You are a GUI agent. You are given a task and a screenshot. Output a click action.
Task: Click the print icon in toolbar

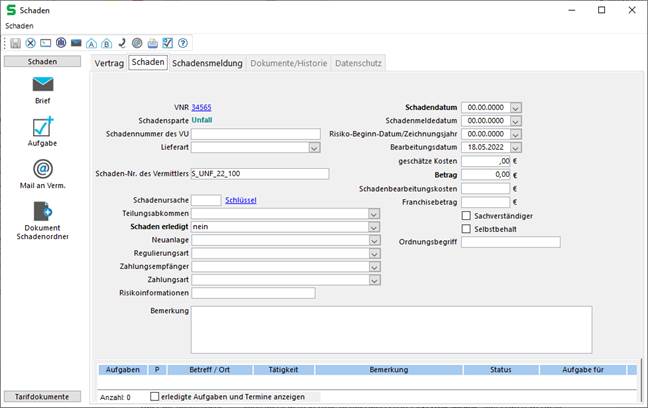tap(152, 44)
